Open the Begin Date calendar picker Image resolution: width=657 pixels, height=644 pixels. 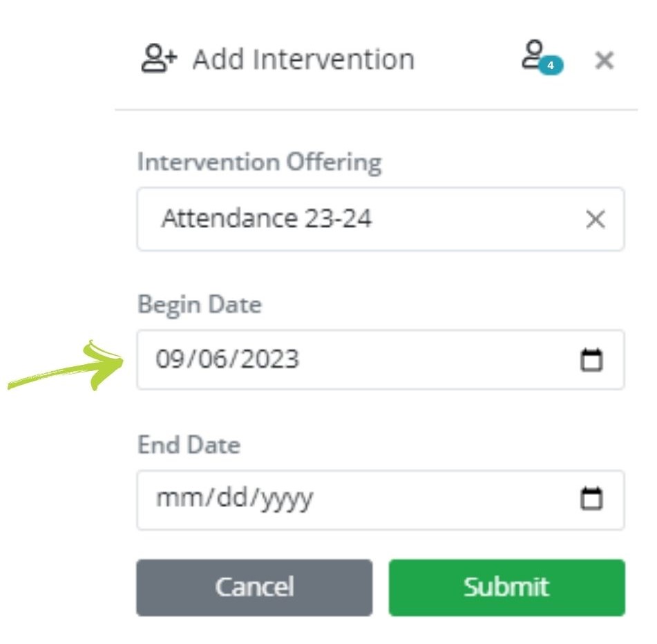click(591, 360)
